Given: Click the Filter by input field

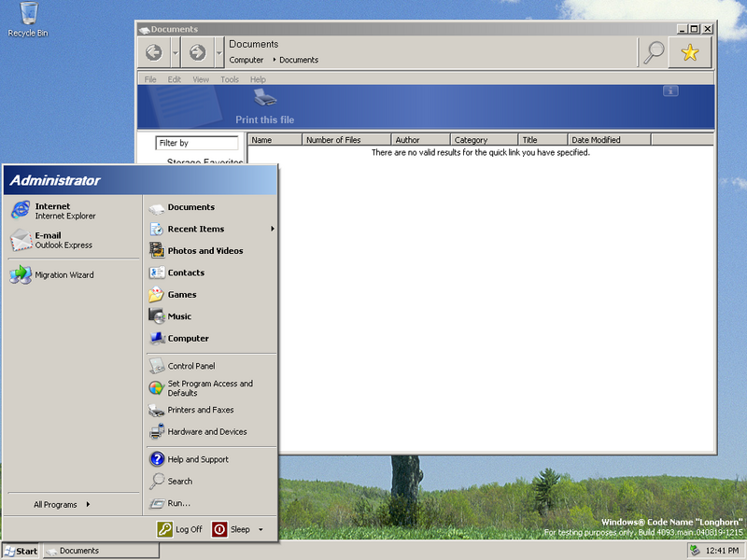Looking at the screenshot, I should [x=197, y=143].
